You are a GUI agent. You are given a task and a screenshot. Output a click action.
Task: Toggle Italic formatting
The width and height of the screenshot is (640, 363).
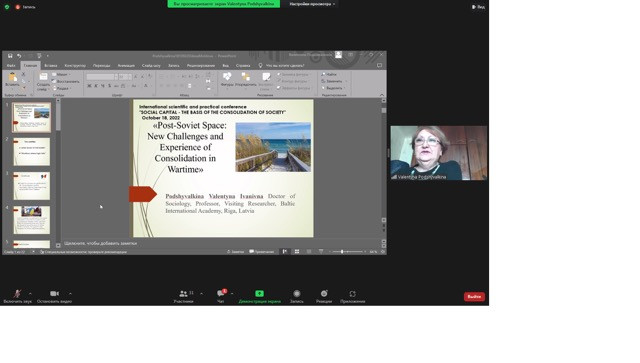click(x=96, y=86)
